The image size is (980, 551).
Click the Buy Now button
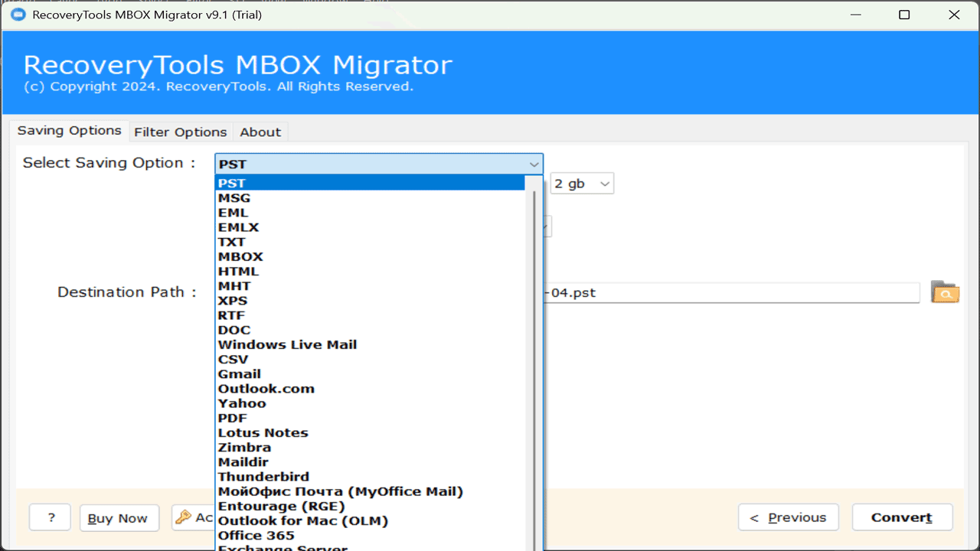[x=119, y=518]
